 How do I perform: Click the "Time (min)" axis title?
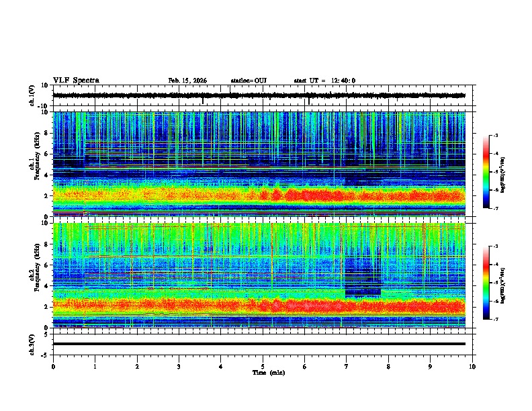(269, 373)
